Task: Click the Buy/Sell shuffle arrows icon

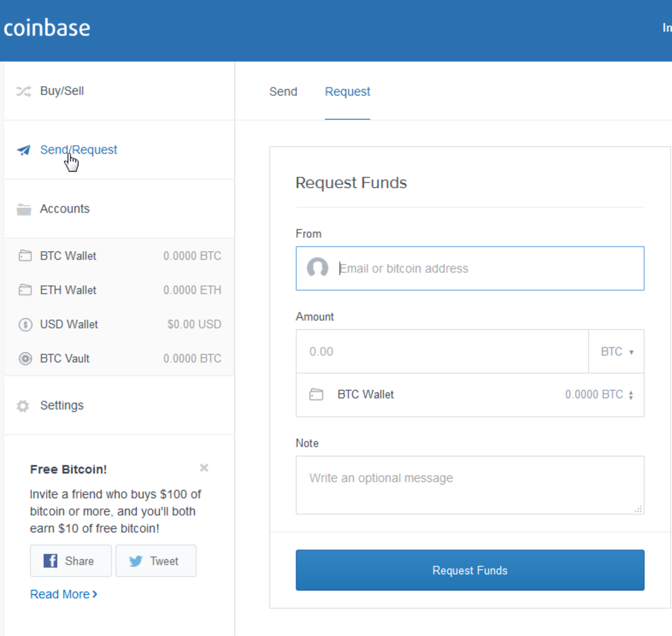Action: 24,91
